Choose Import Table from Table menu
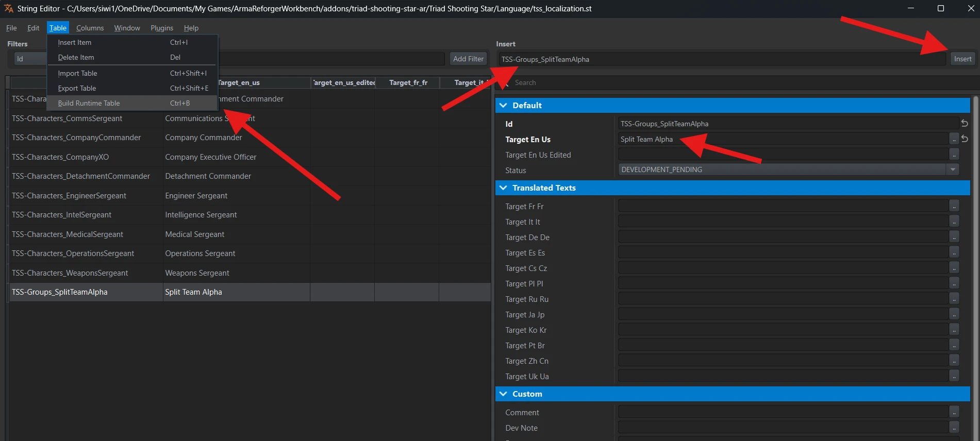This screenshot has width=980, height=441. [x=132, y=73]
